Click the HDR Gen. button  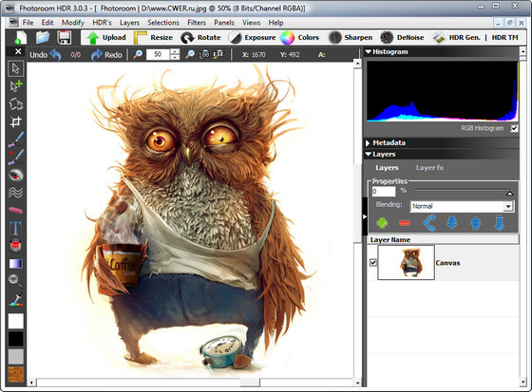point(457,38)
